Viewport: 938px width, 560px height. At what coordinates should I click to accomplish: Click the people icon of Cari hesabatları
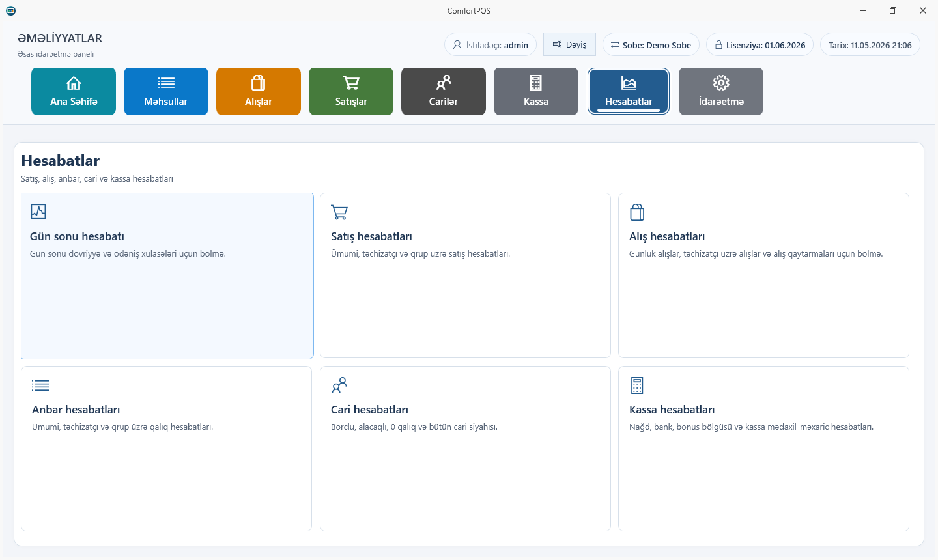pos(339,385)
